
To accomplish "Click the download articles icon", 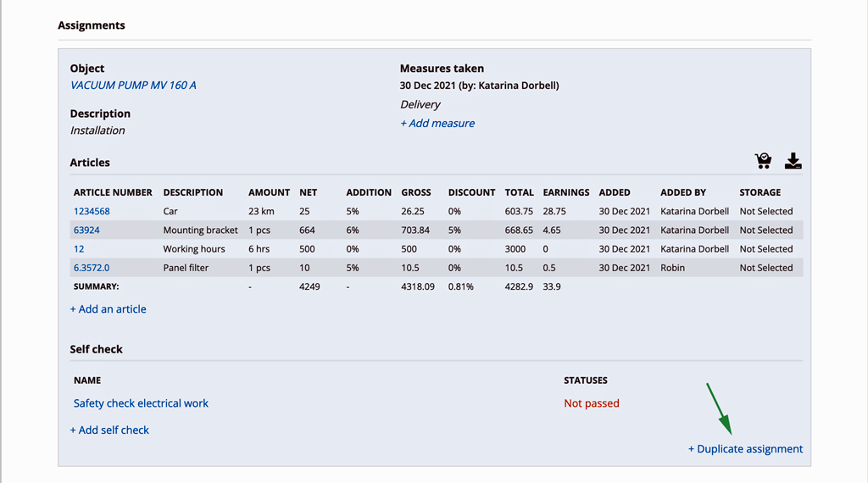I will 793,160.
